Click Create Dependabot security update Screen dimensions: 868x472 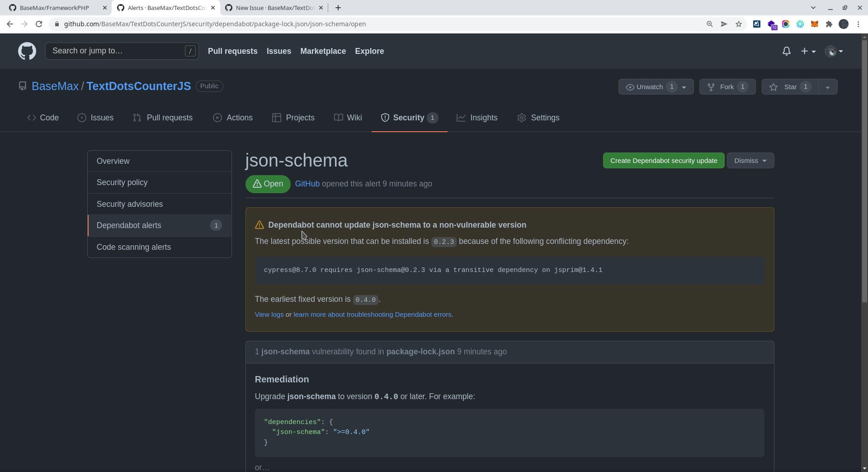tap(664, 161)
